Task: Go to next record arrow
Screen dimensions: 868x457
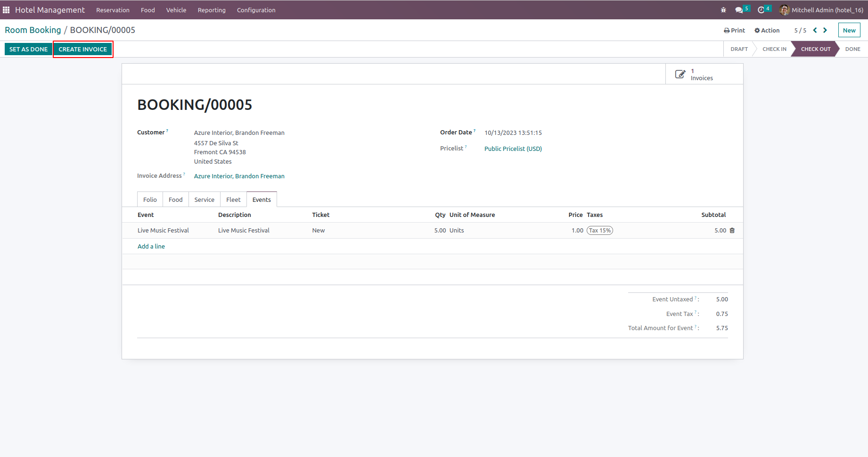Action: [x=825, y=30]
